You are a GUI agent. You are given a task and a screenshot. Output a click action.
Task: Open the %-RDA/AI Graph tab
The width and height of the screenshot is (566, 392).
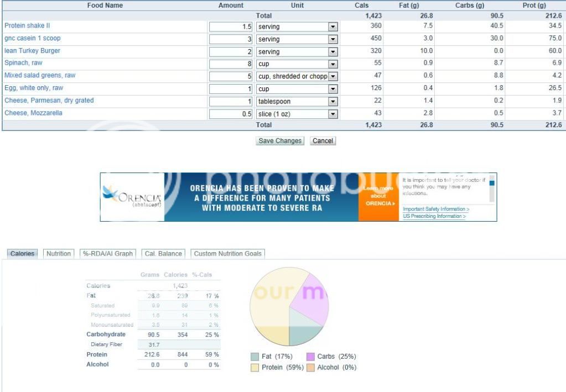[x=107, y=254]
